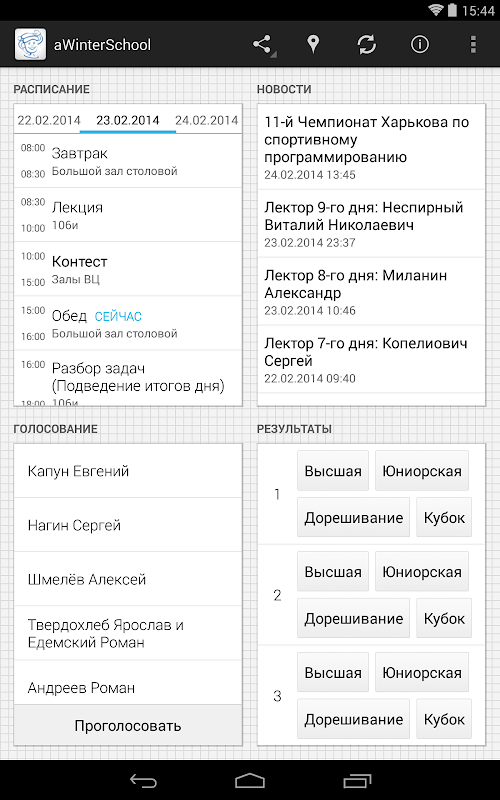Tap the aWinterSchool title text

coord(102,45)
